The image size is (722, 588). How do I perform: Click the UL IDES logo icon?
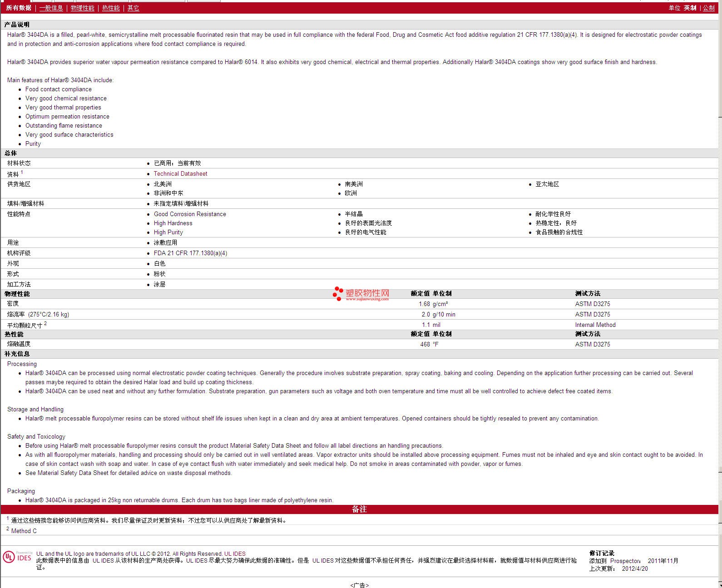click(x=18, y=557)
